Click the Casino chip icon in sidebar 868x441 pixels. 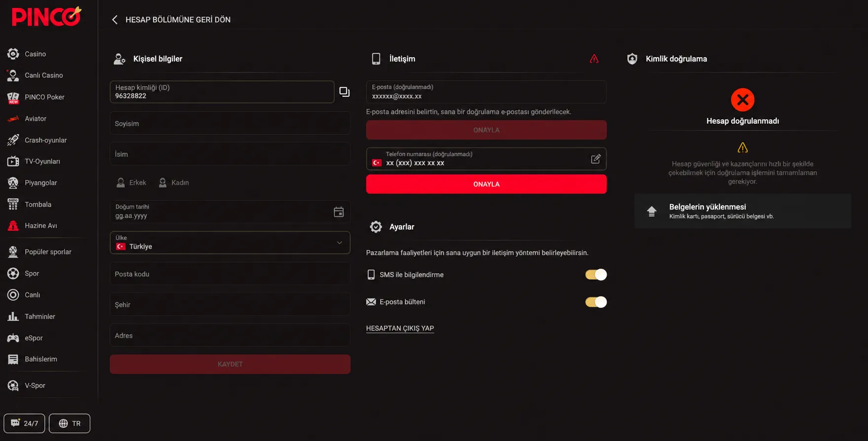point(13,54)
